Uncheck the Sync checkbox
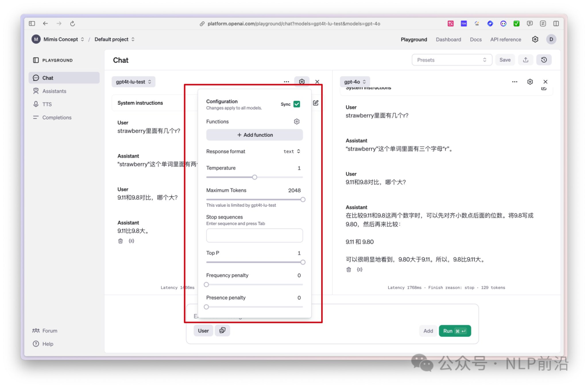Image resolution: width=588 pixels, height=387 pixels. tap(297, 104)
